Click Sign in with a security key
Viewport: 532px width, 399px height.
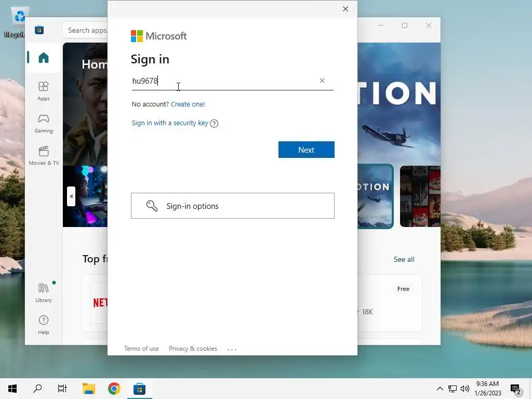[170, 123]
